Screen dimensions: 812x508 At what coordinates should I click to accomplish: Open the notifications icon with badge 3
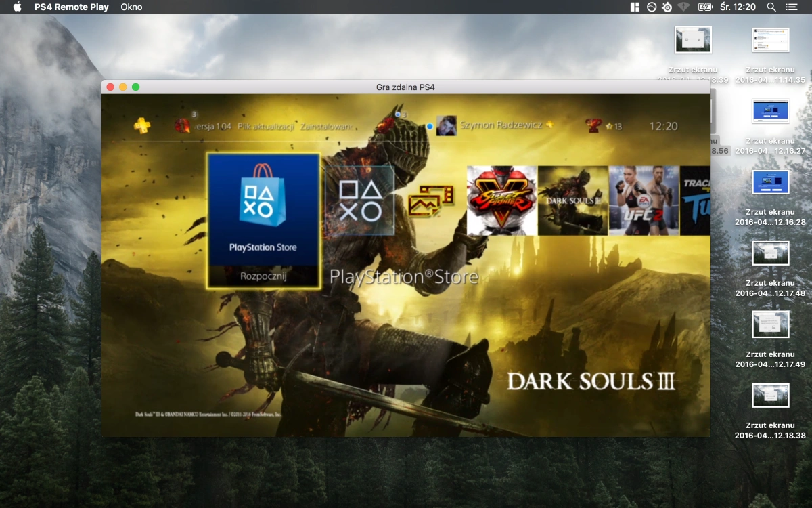coord(183,125)
